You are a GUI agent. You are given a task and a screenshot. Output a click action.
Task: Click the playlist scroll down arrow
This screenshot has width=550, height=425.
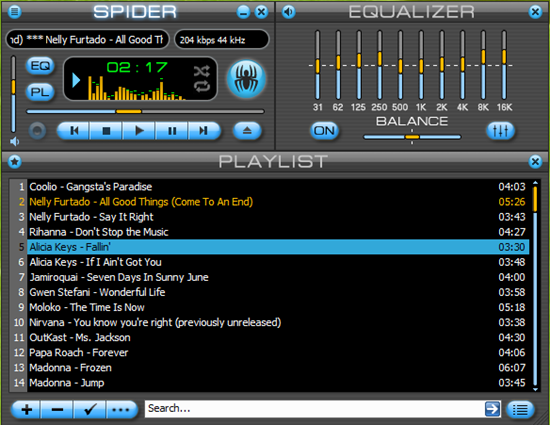point(535,389)
